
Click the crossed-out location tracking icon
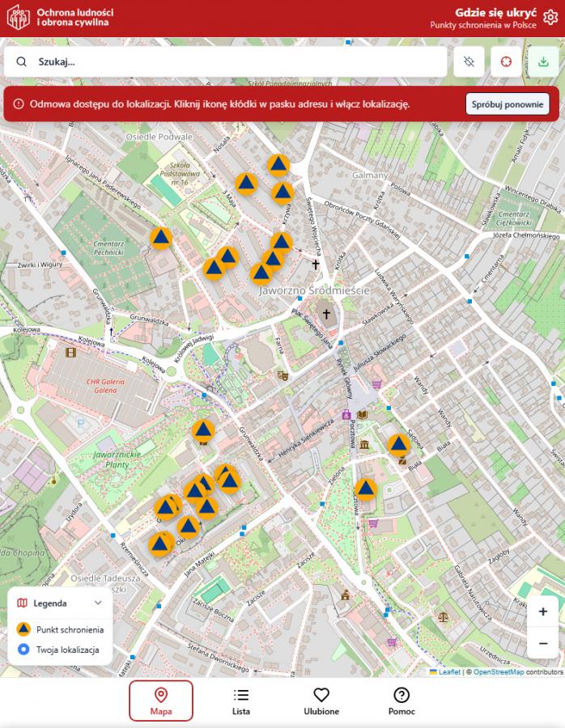pos(469,61)
